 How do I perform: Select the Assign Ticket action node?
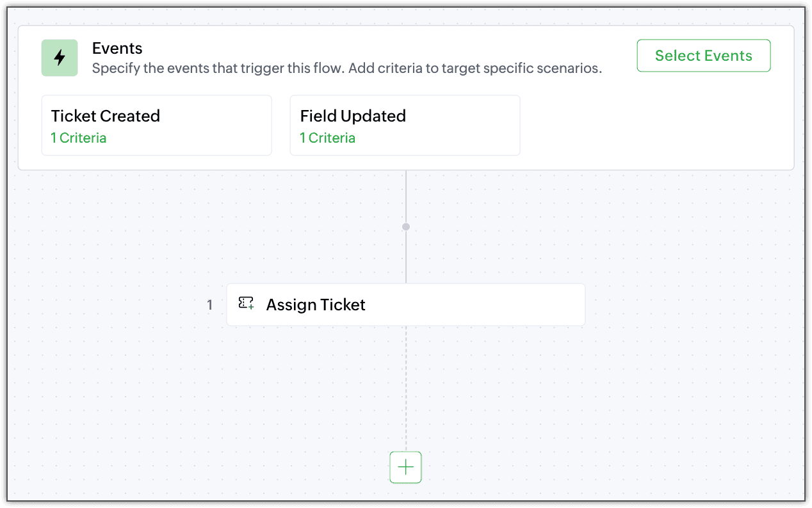pyautogui.click(x=406, y=305)
